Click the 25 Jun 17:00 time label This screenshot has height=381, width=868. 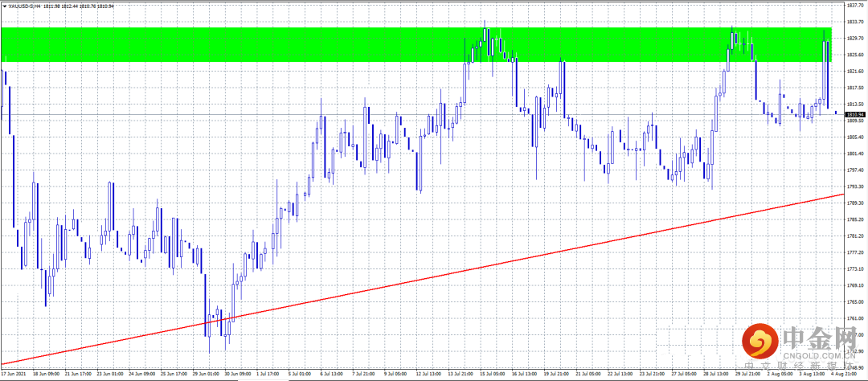point(173,374)
